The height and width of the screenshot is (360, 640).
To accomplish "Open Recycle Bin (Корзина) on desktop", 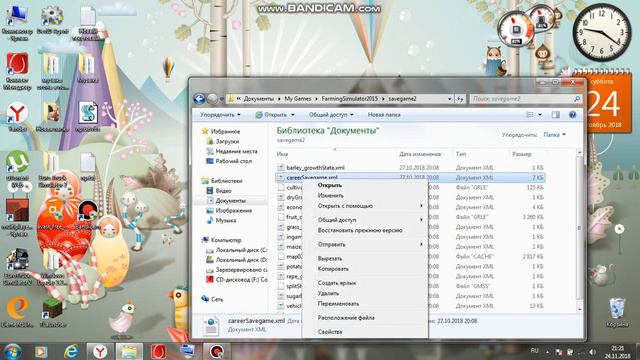I will click(617, 312).
